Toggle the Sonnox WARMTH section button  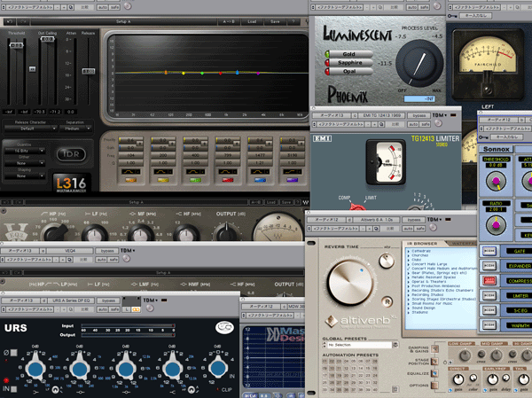(489, 325)
